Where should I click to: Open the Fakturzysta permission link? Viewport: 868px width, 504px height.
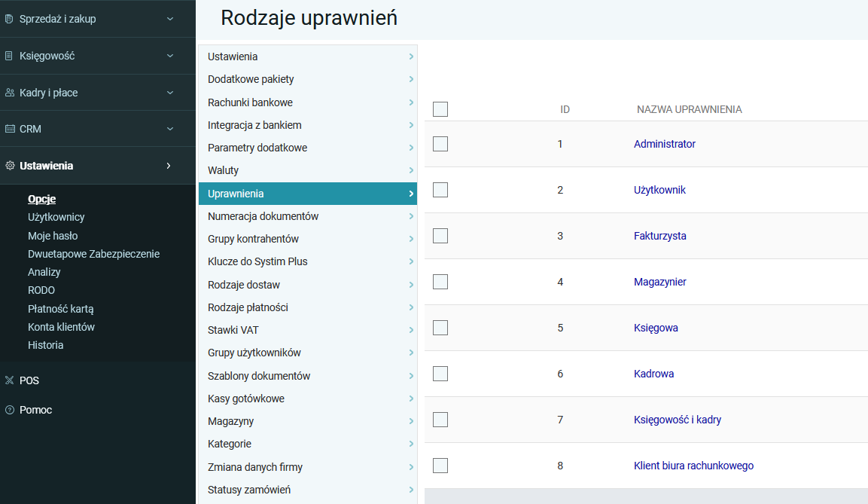click(659, 236)
